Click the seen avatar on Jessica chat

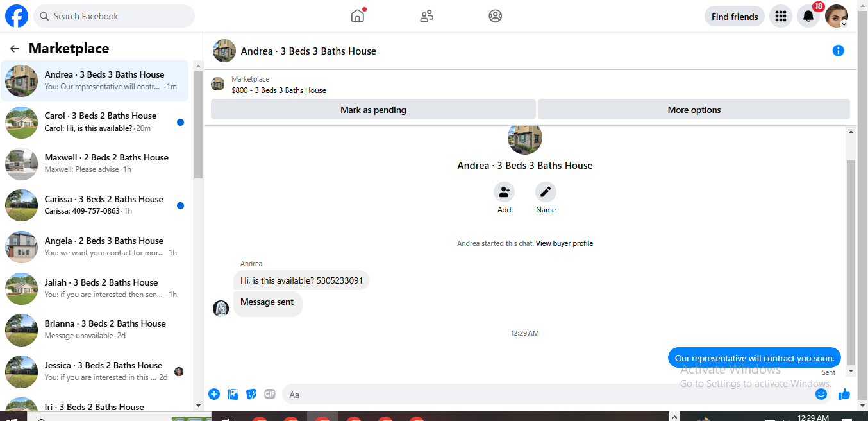[179, 372]
